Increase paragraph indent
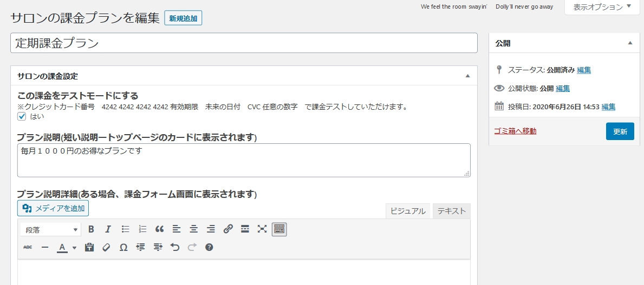Viewport: 644px width, 285px height. point(158,247)
